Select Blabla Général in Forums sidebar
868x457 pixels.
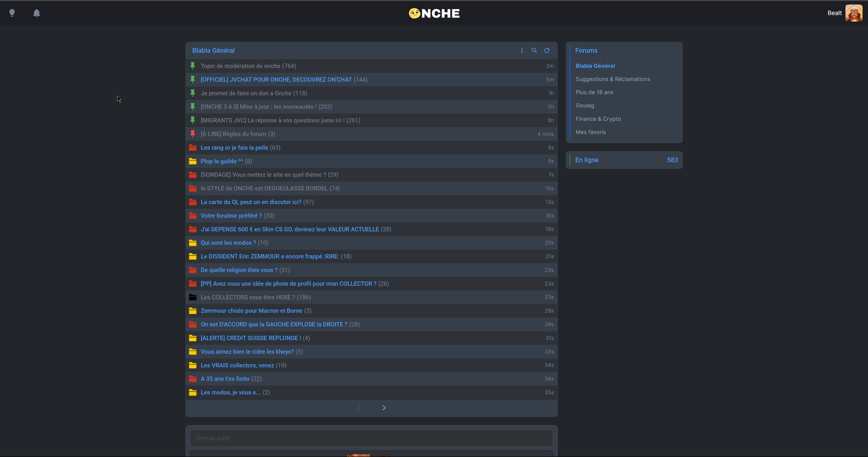click(x=595, y=66)
